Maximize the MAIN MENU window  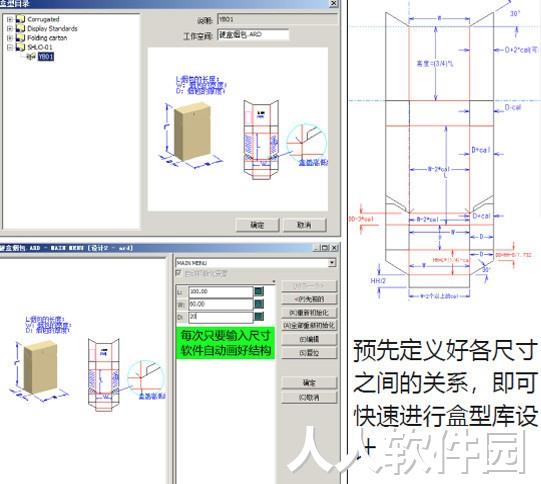click(325, 248)
